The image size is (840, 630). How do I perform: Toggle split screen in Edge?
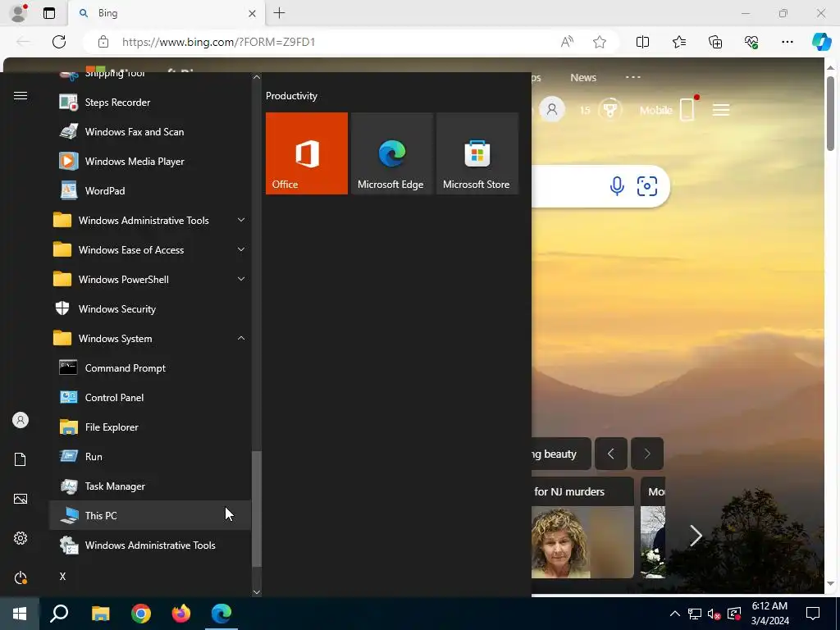pos(642,42)
